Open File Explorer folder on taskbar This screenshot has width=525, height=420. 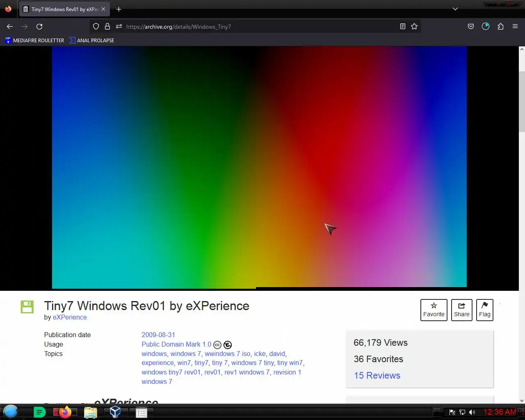[90, 412]
